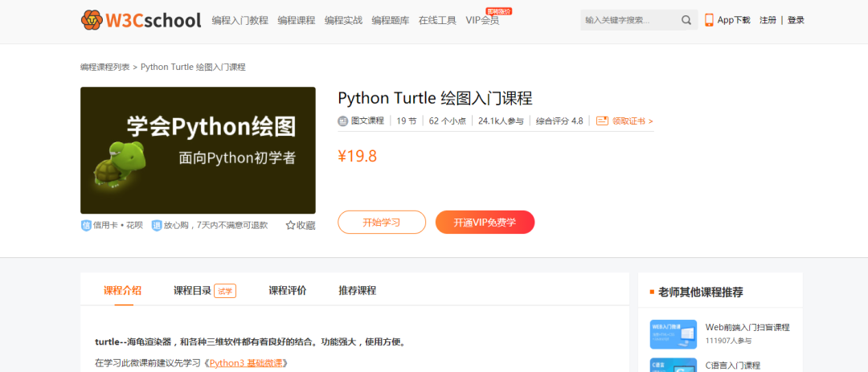Click 24.1k人参与 text

501,121
